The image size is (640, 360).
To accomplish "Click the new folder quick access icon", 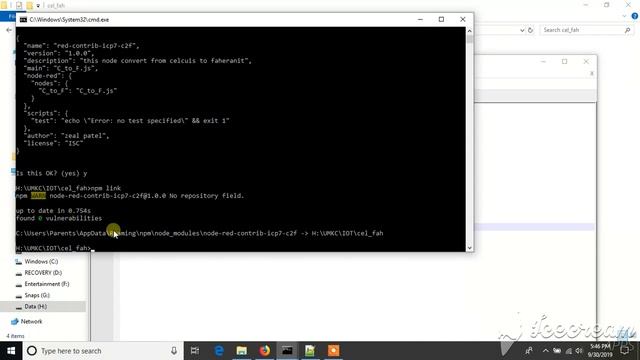I will point(29,5).
